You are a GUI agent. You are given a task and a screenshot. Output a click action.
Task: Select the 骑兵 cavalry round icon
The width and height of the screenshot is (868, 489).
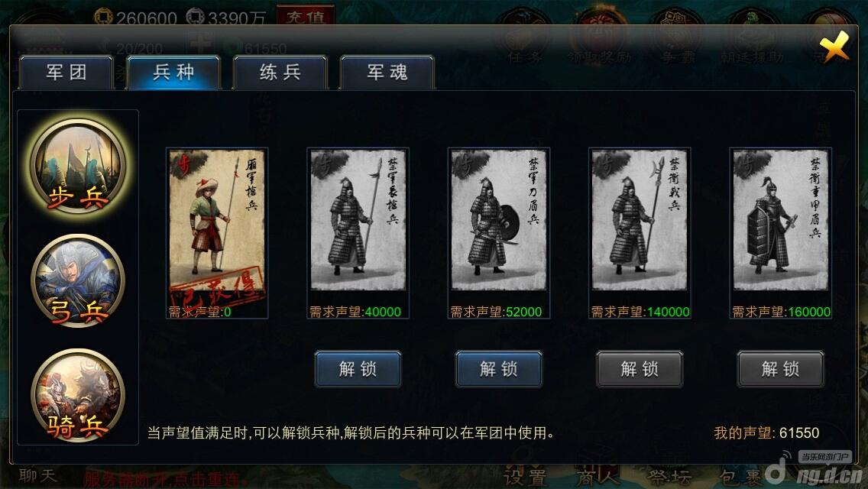[78, 395]
